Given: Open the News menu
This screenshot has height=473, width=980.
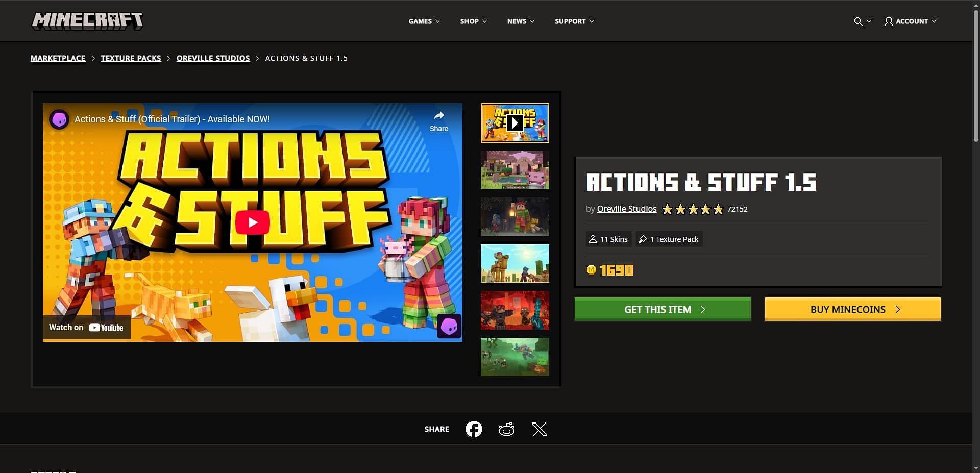Looking at the screenshot, I should [521, 21].
